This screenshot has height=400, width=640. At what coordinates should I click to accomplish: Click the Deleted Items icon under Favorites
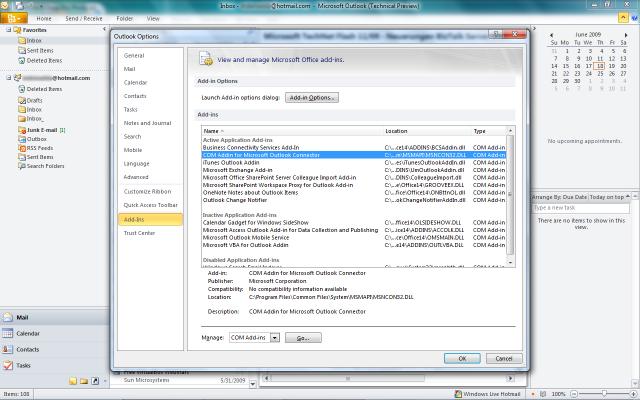click(x=22, y=60)
